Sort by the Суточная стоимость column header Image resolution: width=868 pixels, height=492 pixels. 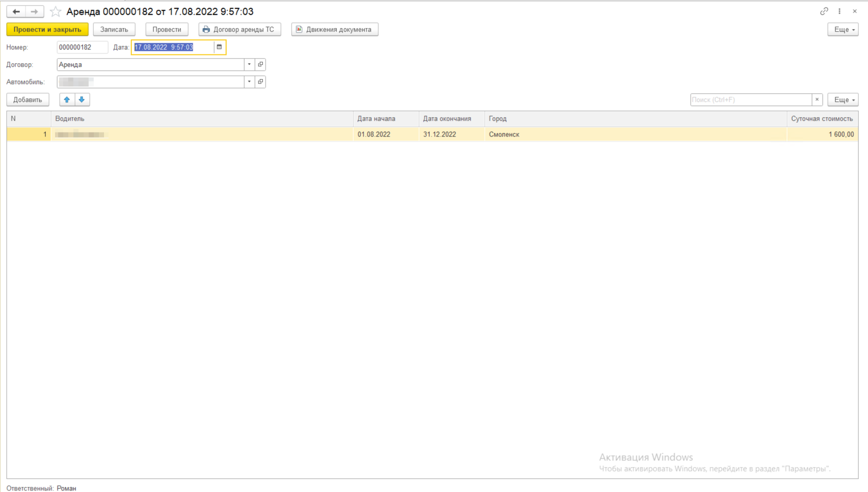[822, 119]
